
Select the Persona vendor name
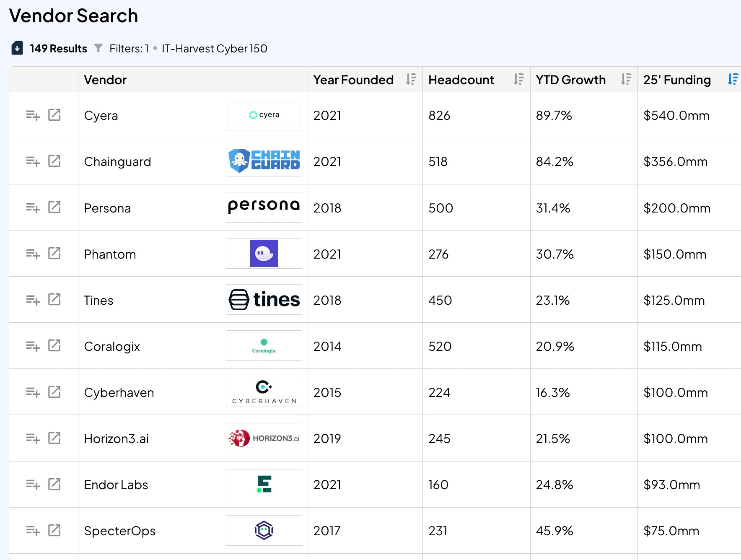point(107,208)
